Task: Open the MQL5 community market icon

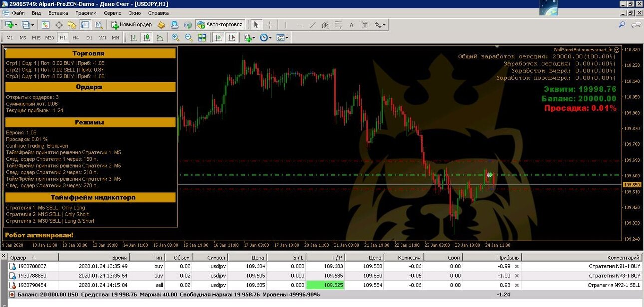Action: 175,25
